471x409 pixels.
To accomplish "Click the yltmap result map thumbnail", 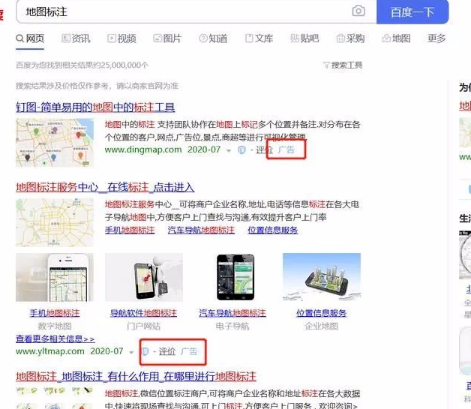I will click(x=55, y=222).
